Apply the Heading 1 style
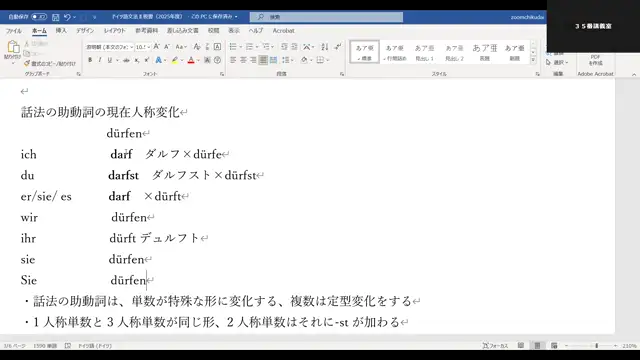The width and height of the screenshot is (640, 360). pyautogui.click(x=424, y=52)
